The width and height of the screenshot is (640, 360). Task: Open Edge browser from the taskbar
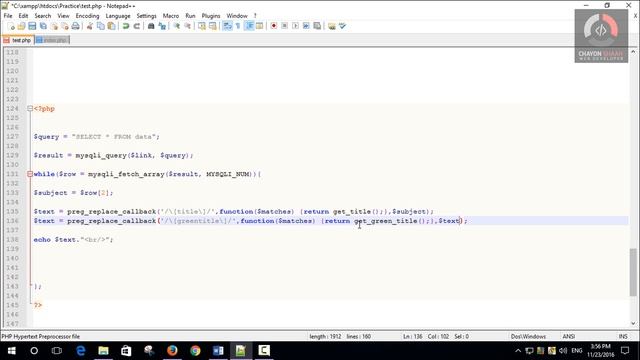(80, 351)
